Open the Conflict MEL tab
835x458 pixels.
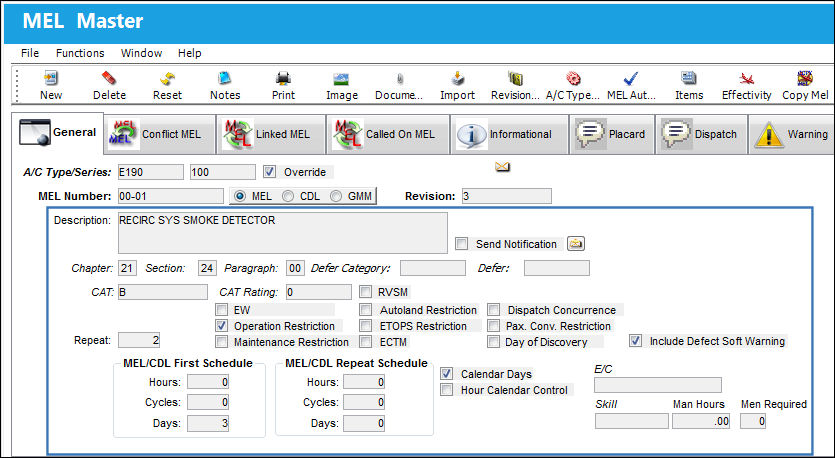coord(160,134)
